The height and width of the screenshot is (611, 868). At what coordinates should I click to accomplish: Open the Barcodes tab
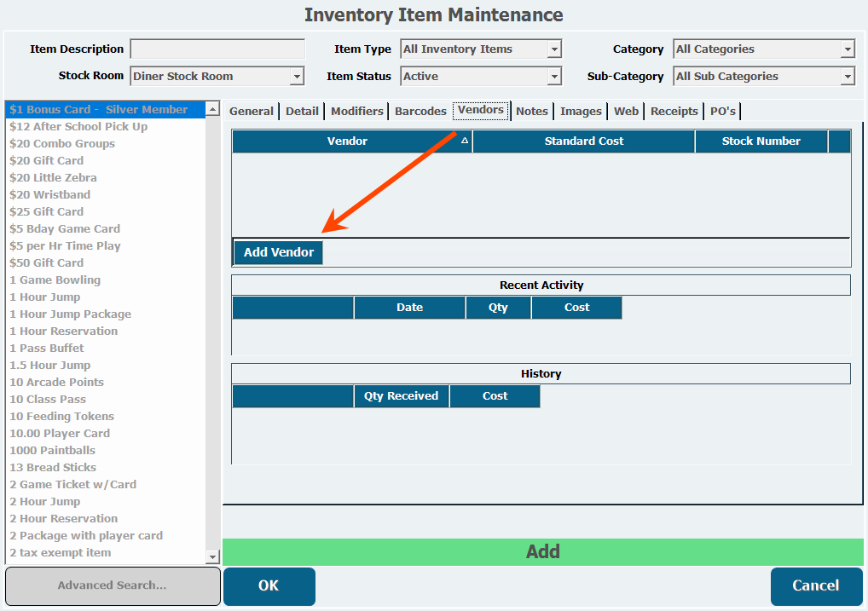(x=420, y=112)
